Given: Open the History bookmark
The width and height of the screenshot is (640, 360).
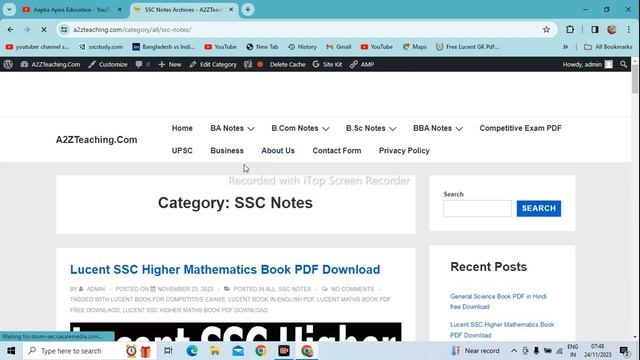Looking at the screenshot, I should click(302, 47).
